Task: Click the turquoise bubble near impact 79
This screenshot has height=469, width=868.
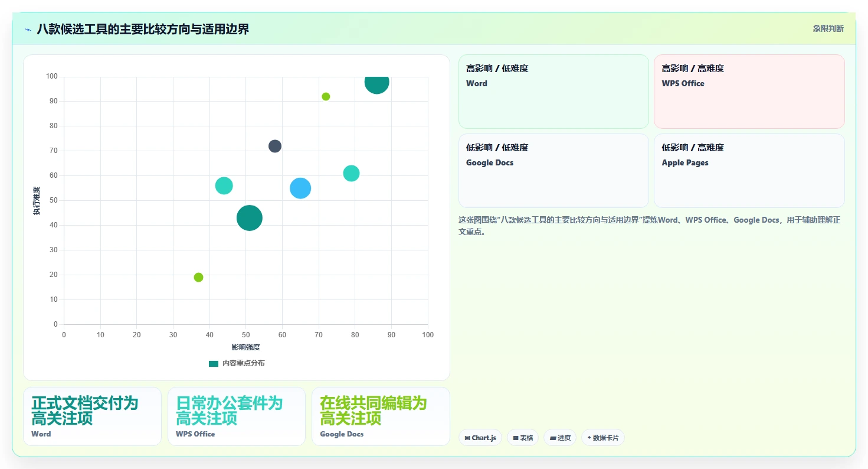Action: pos(351,173)
